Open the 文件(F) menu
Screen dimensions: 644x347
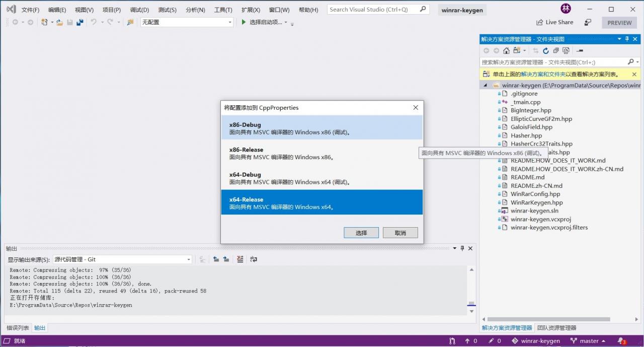click(x=30, y=10)
